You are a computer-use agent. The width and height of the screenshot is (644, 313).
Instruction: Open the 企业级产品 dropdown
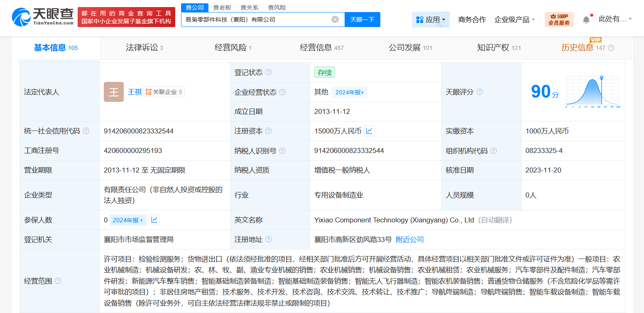[514, 19]
